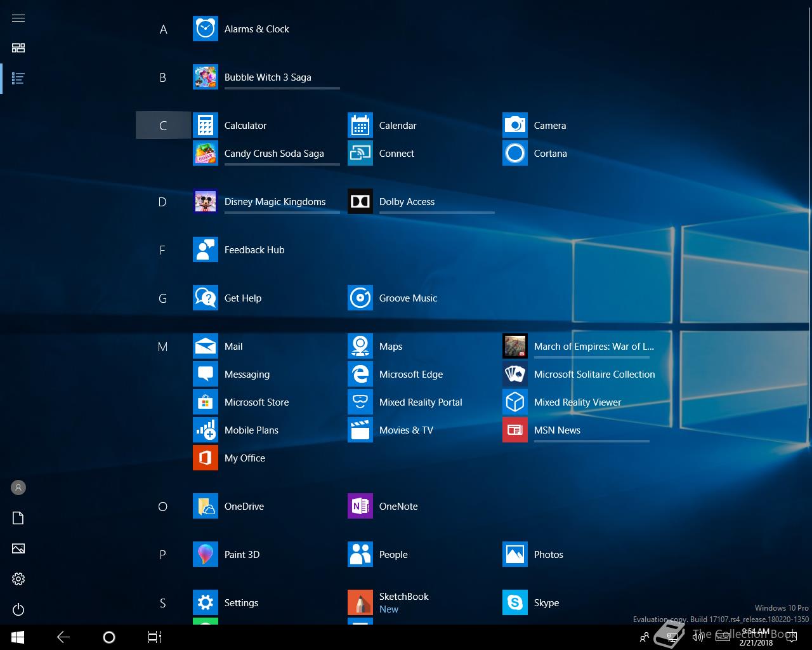
Task: Launch the Feedback Hub icon
Action: click(x=206, y=250)
